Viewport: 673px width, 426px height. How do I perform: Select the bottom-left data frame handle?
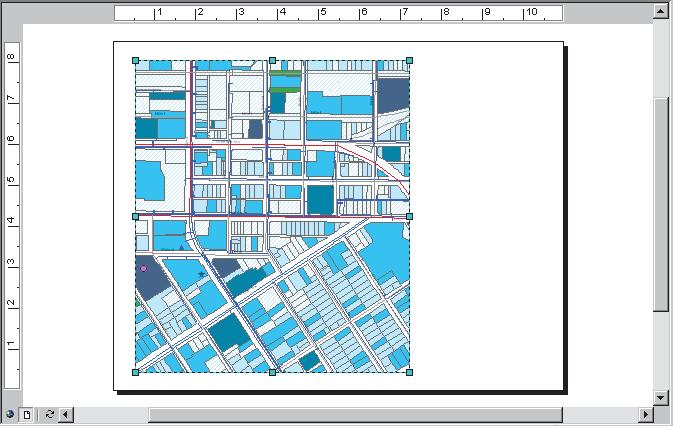(136, 372)
